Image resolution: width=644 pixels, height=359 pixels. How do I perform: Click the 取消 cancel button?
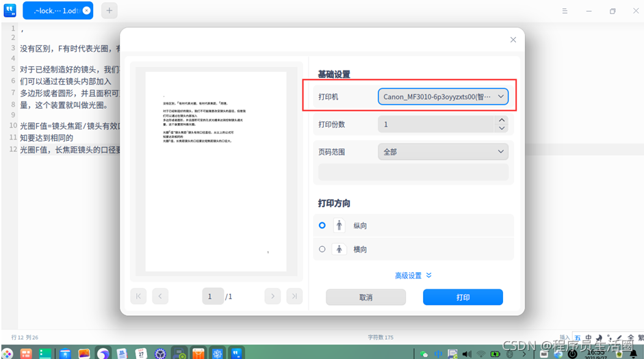tap(365, 297)
